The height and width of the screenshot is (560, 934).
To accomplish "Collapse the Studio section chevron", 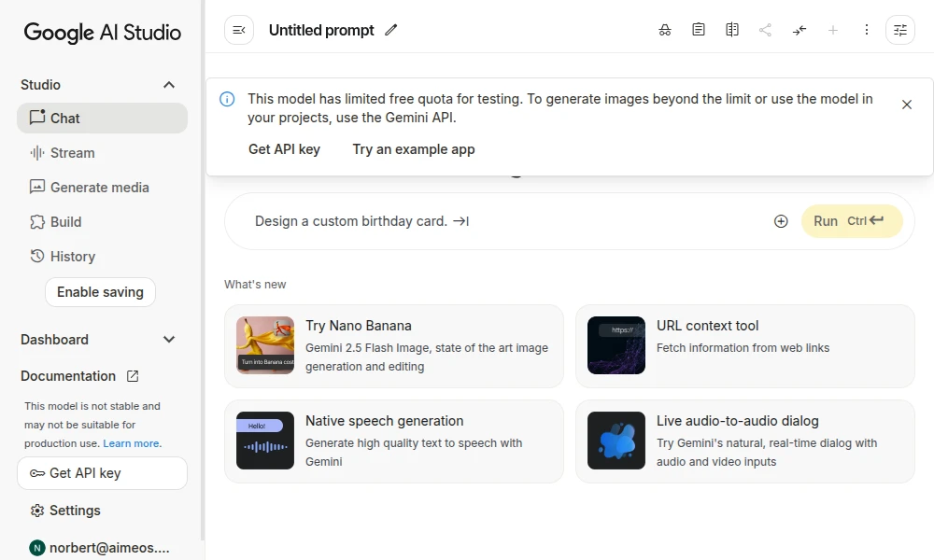I will 169,85.
